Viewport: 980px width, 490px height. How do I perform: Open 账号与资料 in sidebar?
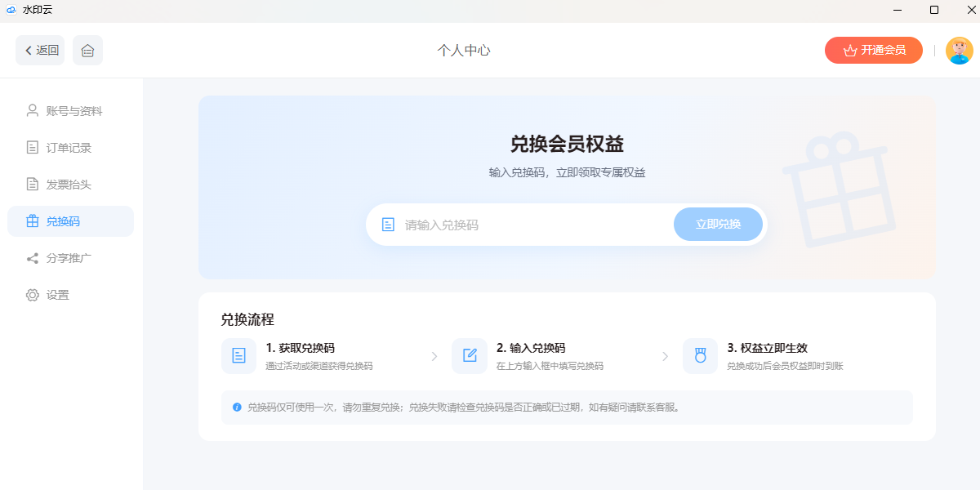[70, 111]
